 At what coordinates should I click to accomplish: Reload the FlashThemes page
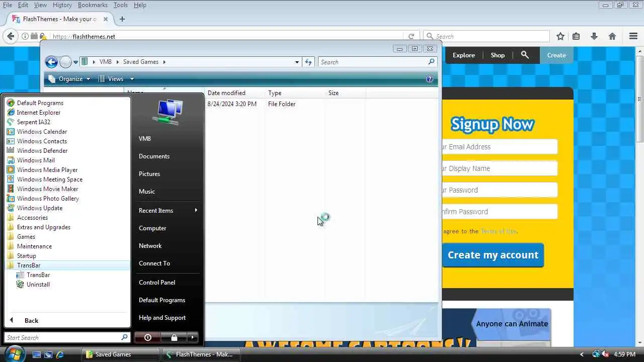point(411,36)
